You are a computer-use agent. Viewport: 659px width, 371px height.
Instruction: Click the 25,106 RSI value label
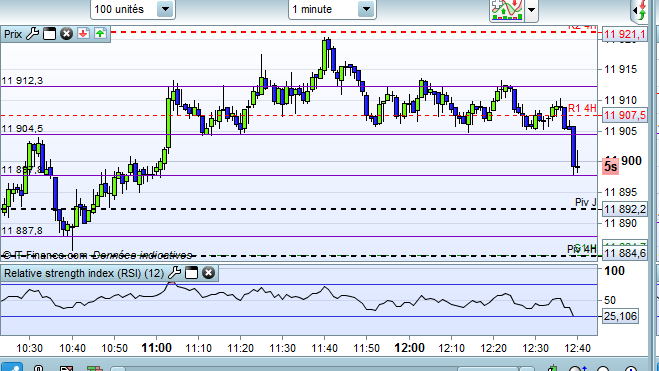620,316
